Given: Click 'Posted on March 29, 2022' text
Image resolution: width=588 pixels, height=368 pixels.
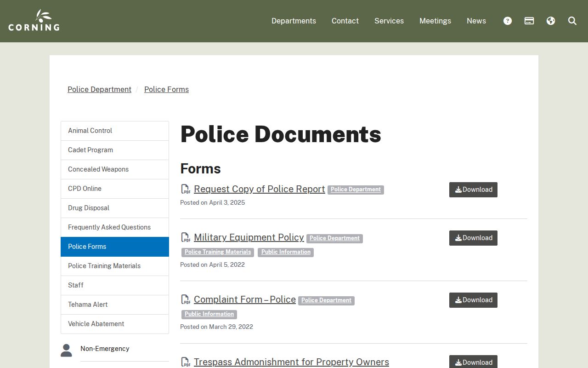Looking at the screenshot, I should [216, 327].
